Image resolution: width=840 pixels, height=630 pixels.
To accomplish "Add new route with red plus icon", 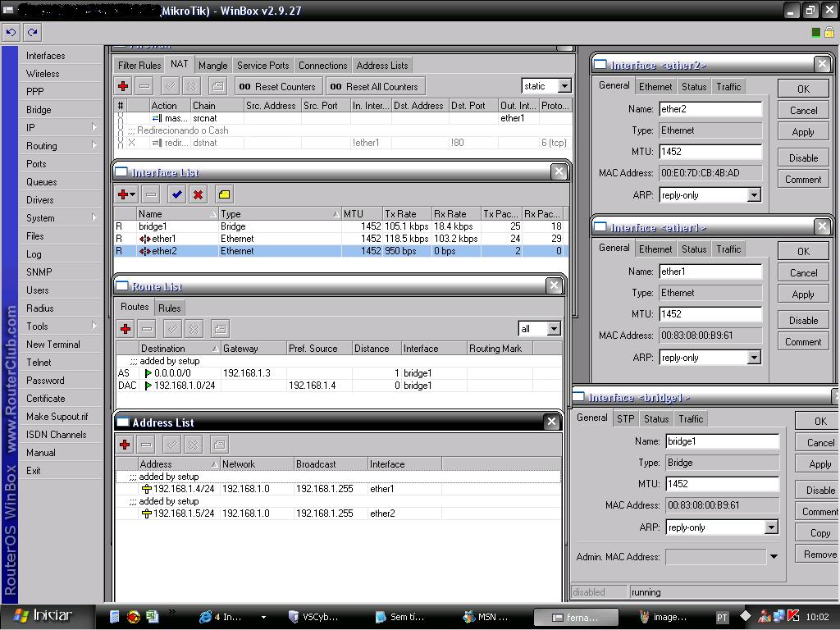I will pos(126,329).
